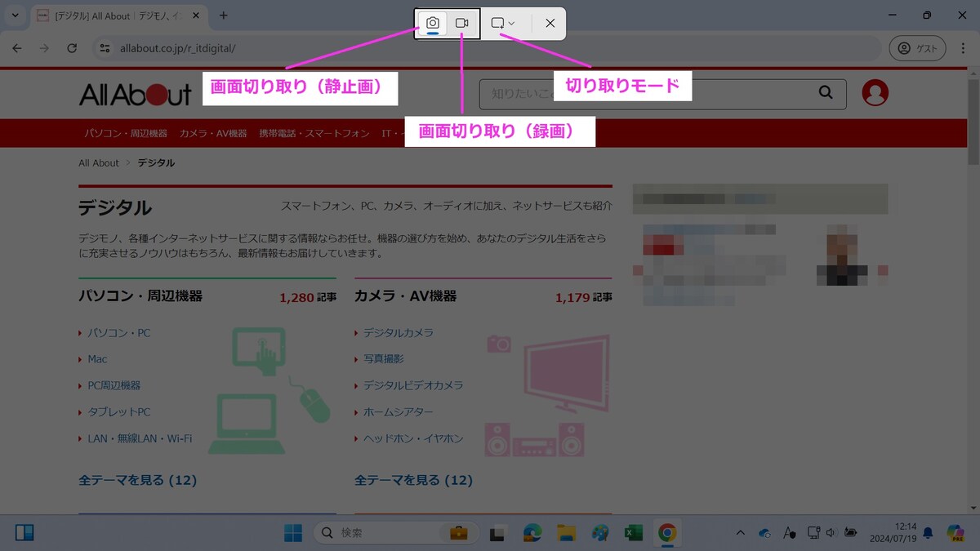Open the ゲスト profile button in Chrome
Image resolution: width=980 pixels, height=551 pixels.
pos(917,48)
